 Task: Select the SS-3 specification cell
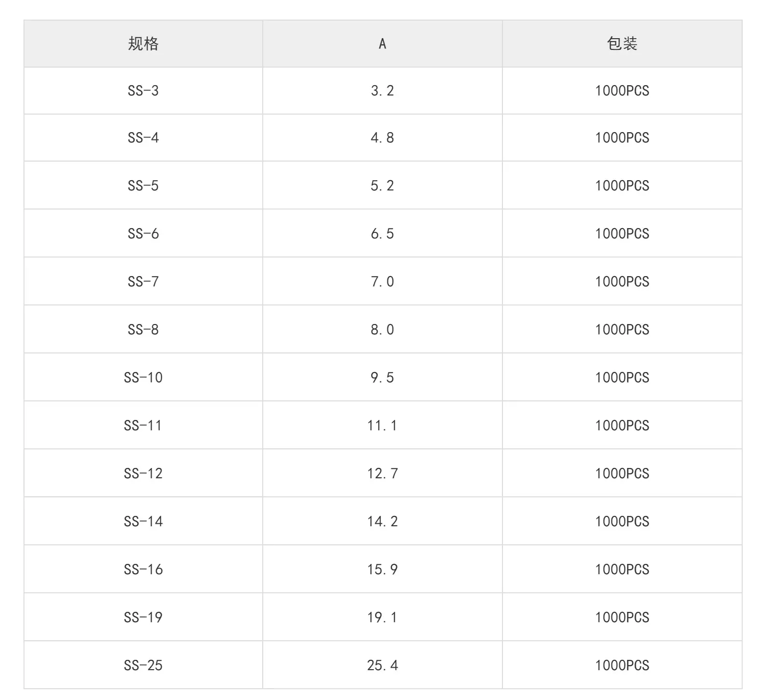[143, 91]
